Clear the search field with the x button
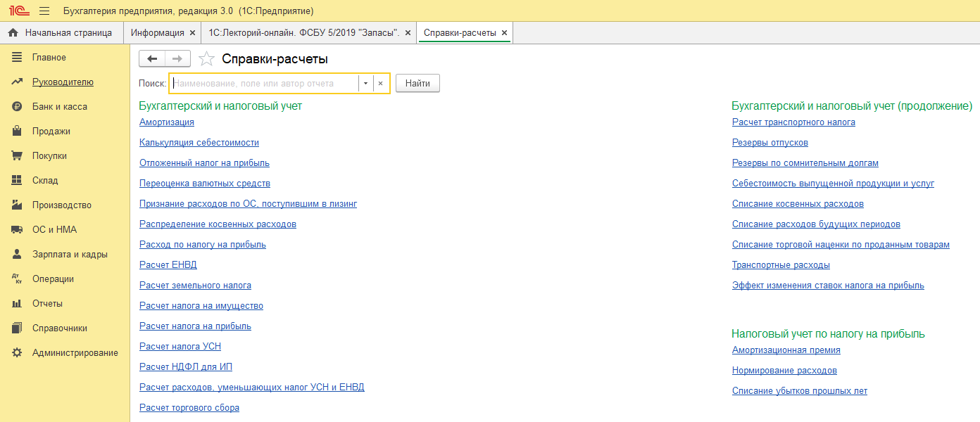Viewport: 980px width, 422px height. point(381,84)
